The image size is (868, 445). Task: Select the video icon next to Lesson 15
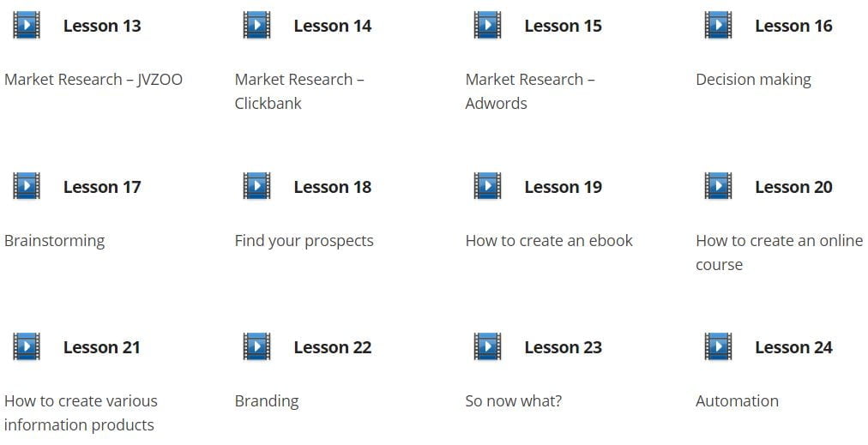click(488, 25)
